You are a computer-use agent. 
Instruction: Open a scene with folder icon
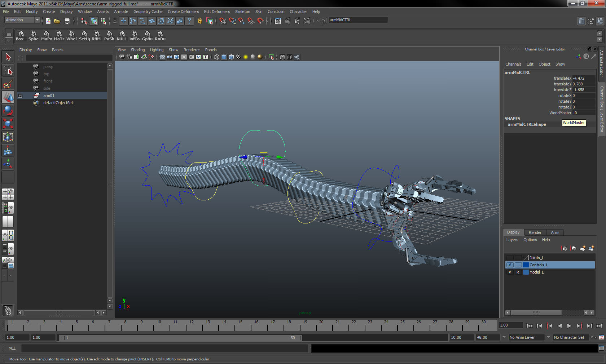pos(57,21)
